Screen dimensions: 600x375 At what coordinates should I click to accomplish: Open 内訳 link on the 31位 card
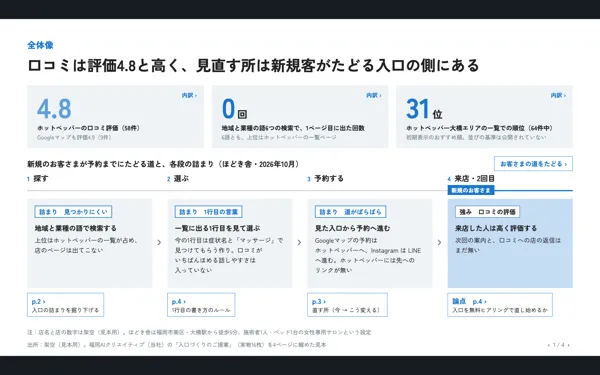click(x=558, y=95)
